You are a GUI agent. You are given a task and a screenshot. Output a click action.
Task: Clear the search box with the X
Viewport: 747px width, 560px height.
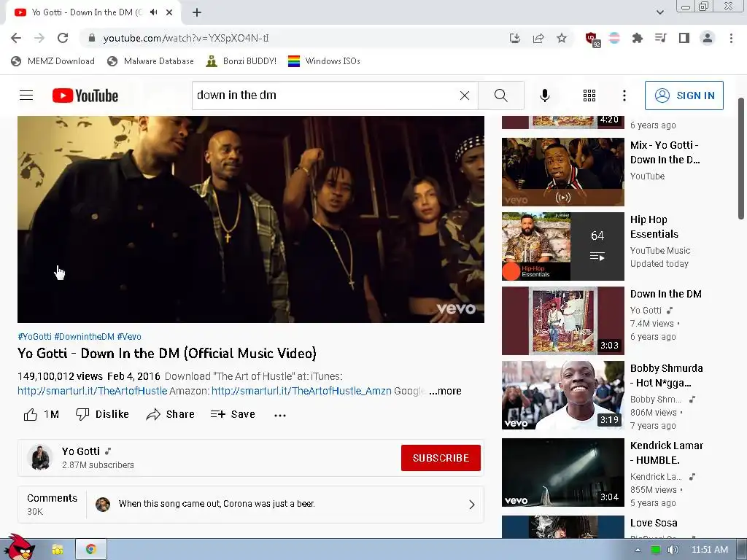(x=465, y=96)
